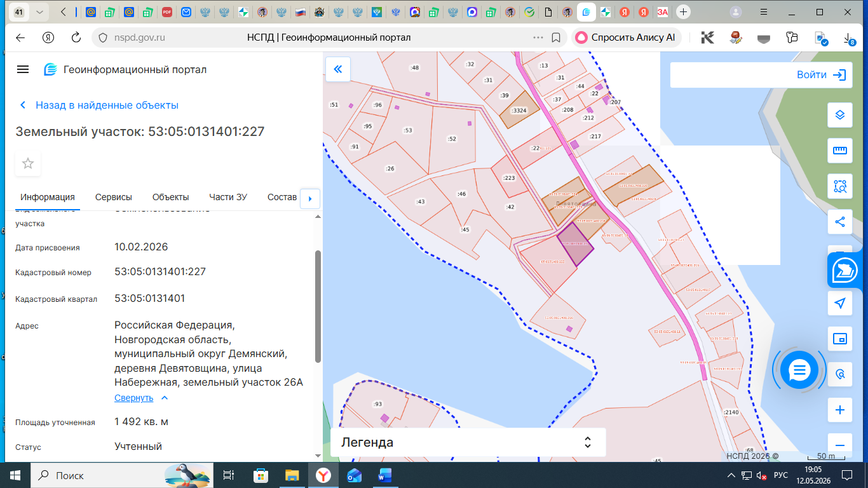Viewport: 868px width, 488px height.
Task: Open the round chat support bubble
Action: (x=799, y=370)
